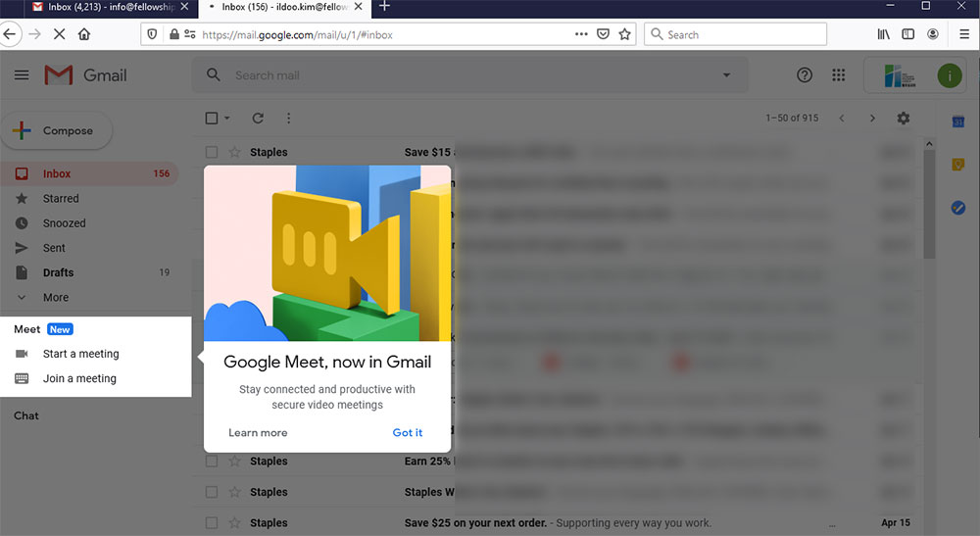Open Google Tasks side panel
The width and height of the screenshot is (980, 536).
tap(957, 208)
